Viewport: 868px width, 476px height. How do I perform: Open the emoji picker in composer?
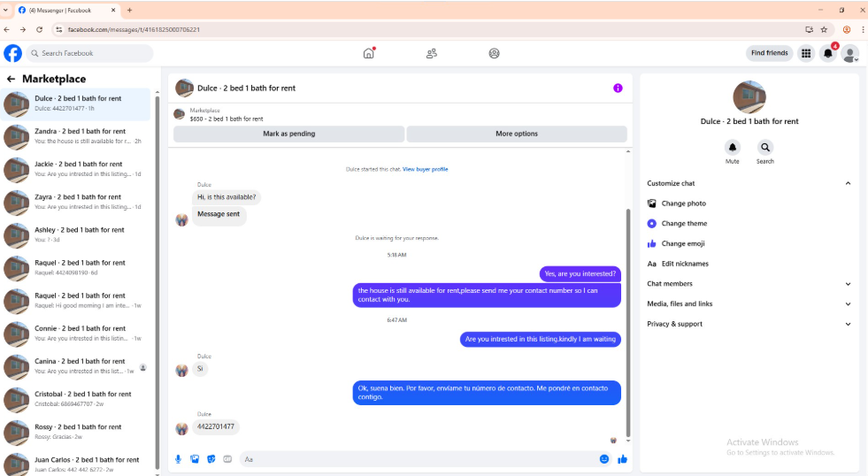tap(604, 459)
